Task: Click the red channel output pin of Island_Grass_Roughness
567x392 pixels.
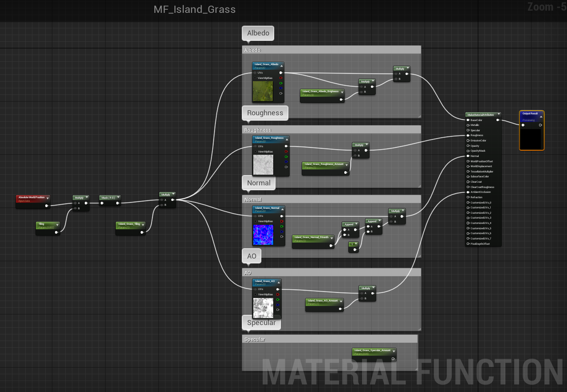Action: pyautogui.click(x=286, y=151)
